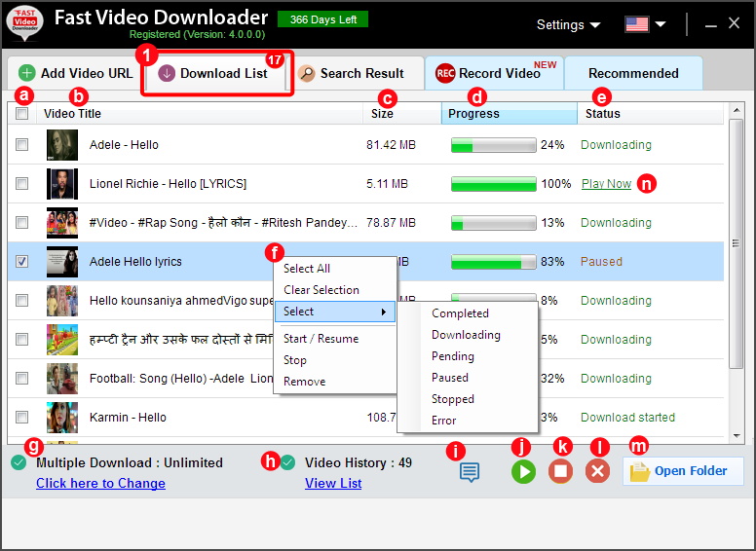756x551 pixels.
Task: Click the Lionel Richie thumbnail
Action: pyautogui.click(x=62, y=184)
